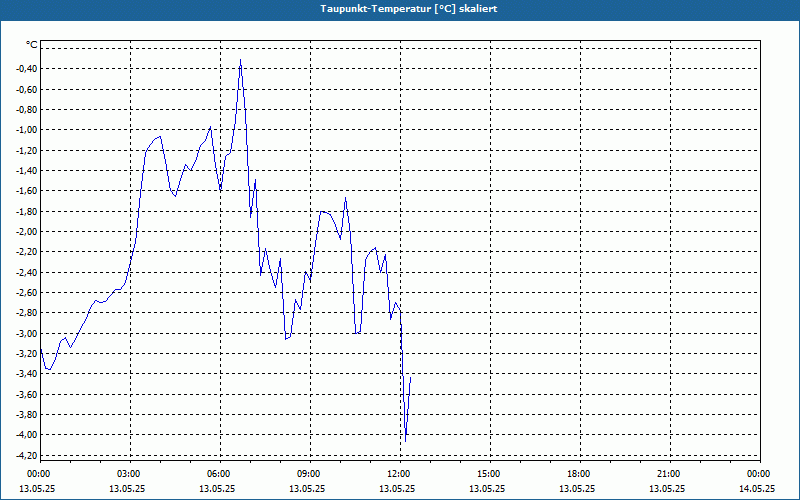Click the 13.05.25 date under 21:00
Image resolution: width=800 pixels, height=500 pixels.
(667, 489)
